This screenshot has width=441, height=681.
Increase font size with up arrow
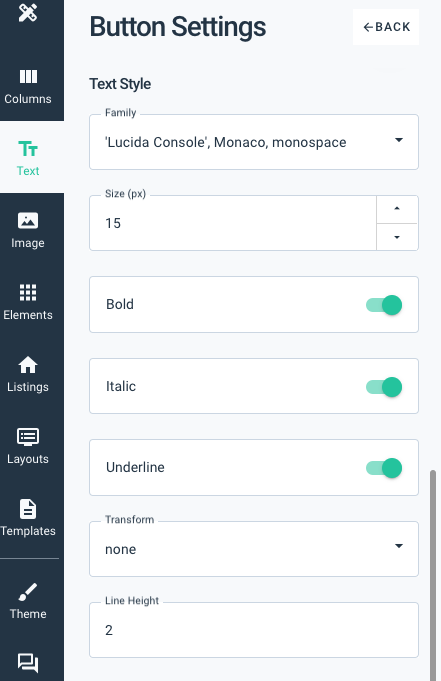click(x=397, y=209)
